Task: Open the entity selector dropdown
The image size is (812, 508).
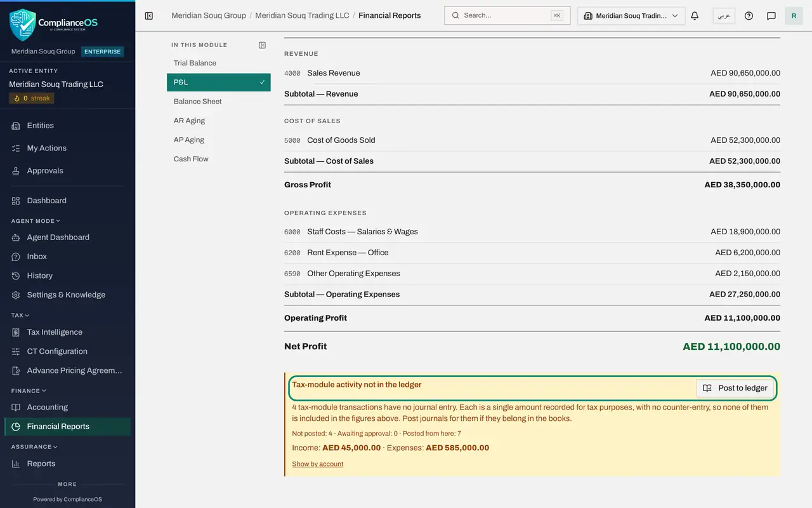Action: pyautogui.click(x=631, y=16)
